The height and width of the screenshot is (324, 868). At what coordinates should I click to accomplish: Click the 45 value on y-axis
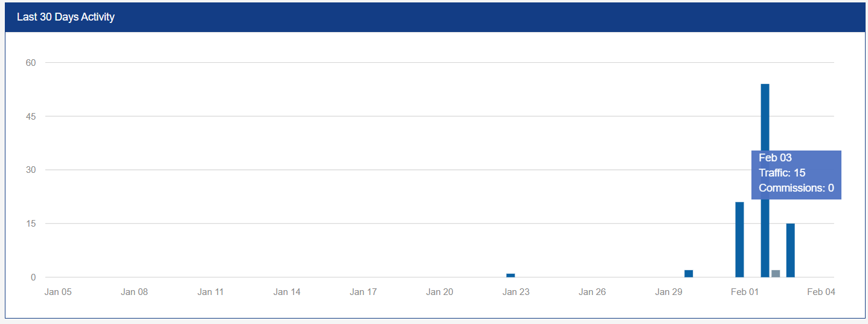(x=31, y=117)
